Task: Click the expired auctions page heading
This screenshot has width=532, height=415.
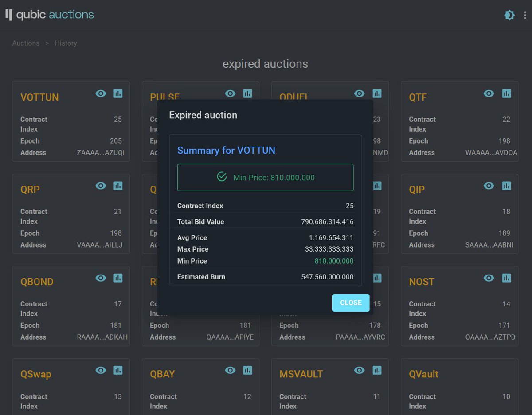Action: 265,64
